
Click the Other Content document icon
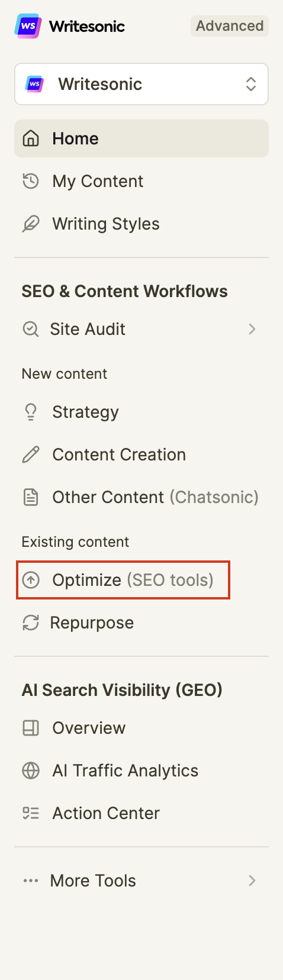click(31, 497)
